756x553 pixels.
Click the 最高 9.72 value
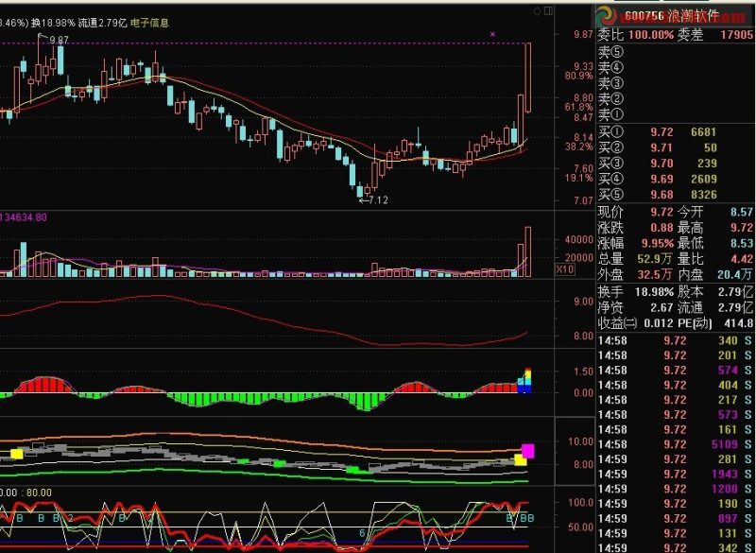[741, 228]
